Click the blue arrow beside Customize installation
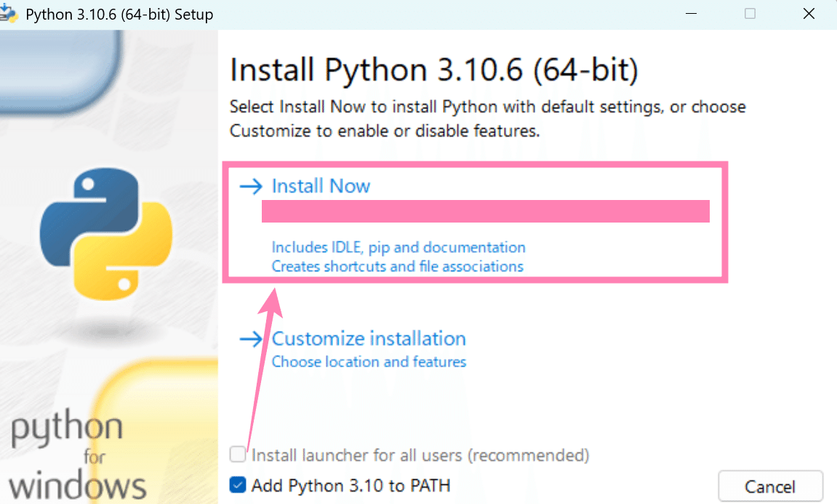Screen dimensions: 837x504 [x=250, y=338]
